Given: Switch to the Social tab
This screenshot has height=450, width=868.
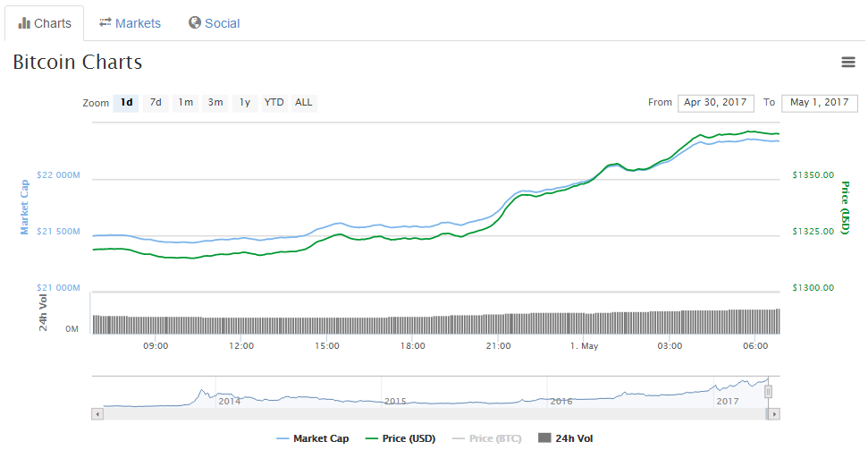Looking at the screenshot, I should (x=214, y=23).
